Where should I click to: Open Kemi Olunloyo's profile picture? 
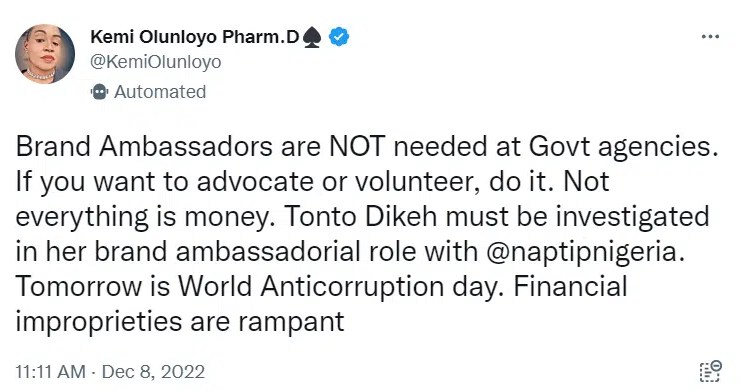[45, 54]
